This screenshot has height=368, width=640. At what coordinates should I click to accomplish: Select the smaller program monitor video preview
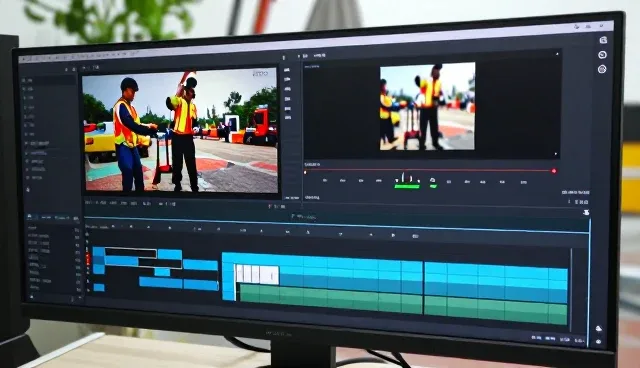[427, 106]
